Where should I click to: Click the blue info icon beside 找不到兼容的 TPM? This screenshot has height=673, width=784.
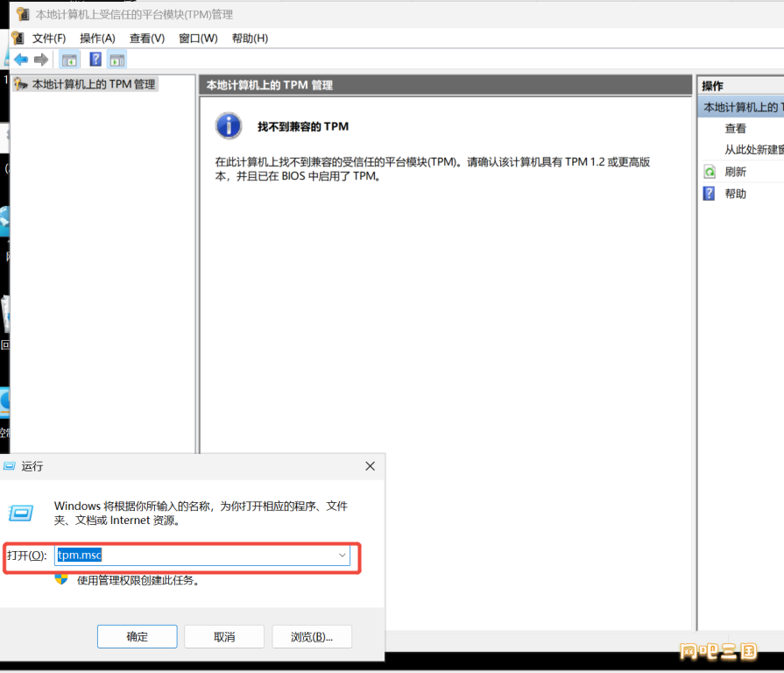tap(229, 125)
